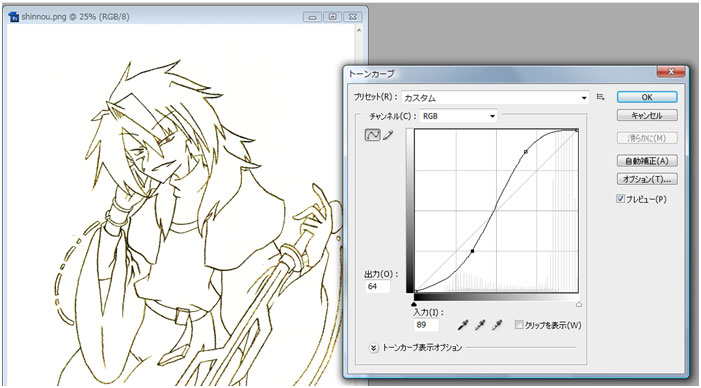The width and height of the screenshot is (701, 388).
Task: Select the edit-points curve tool icon
Action: pos(373,135)
